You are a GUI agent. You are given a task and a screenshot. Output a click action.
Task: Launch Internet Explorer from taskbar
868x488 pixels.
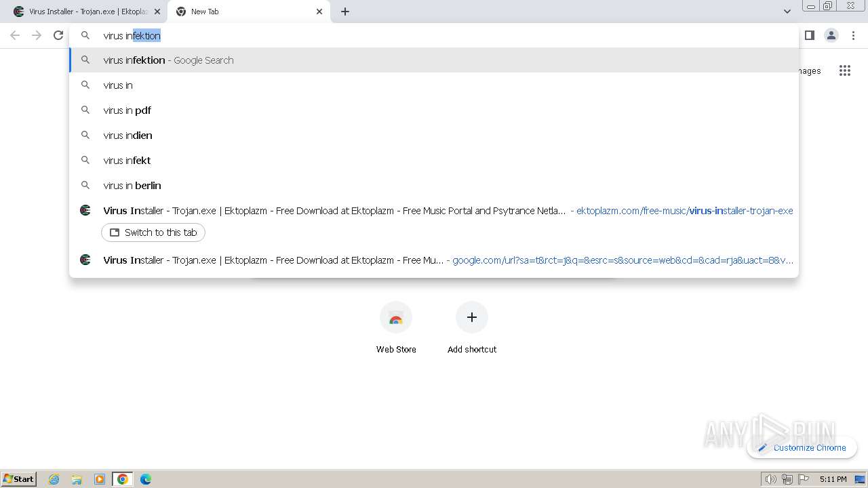click(54, 479)
